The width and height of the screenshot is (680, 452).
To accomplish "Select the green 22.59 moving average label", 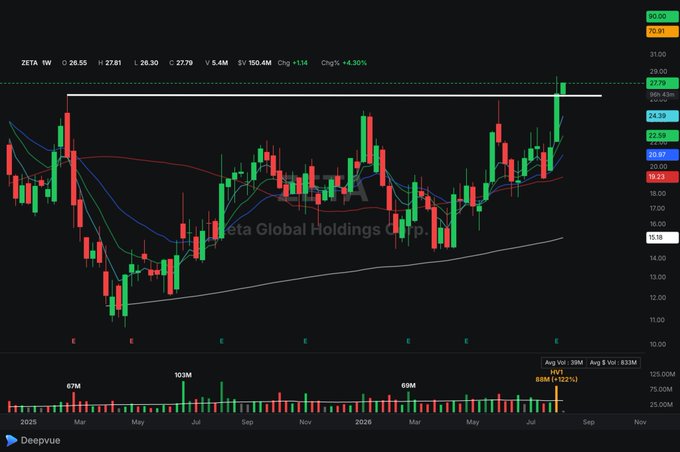I will (662, 135).
